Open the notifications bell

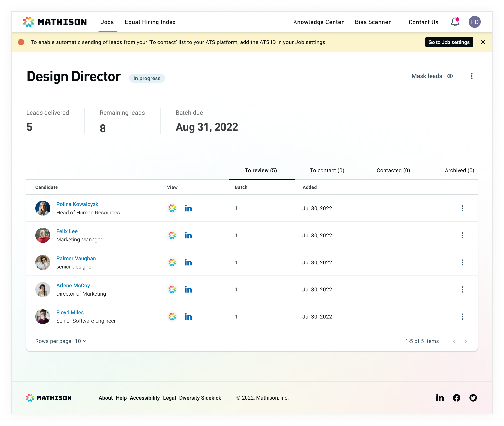(455, 22)
